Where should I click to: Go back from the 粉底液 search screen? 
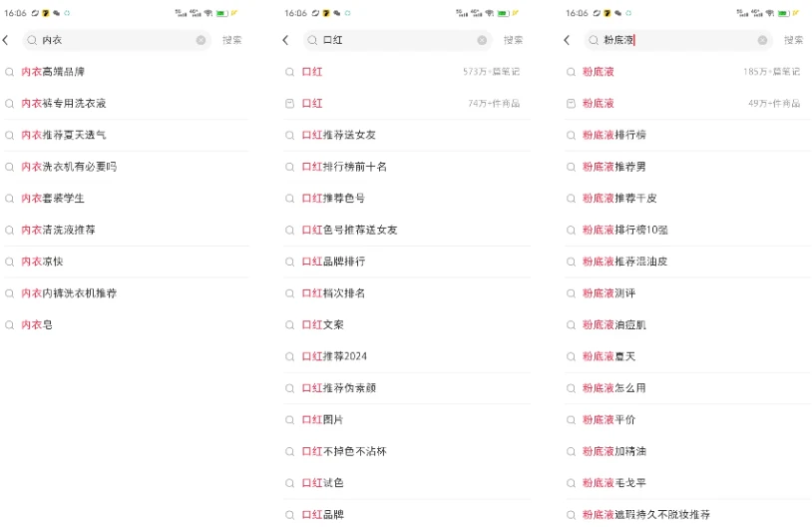567,40
